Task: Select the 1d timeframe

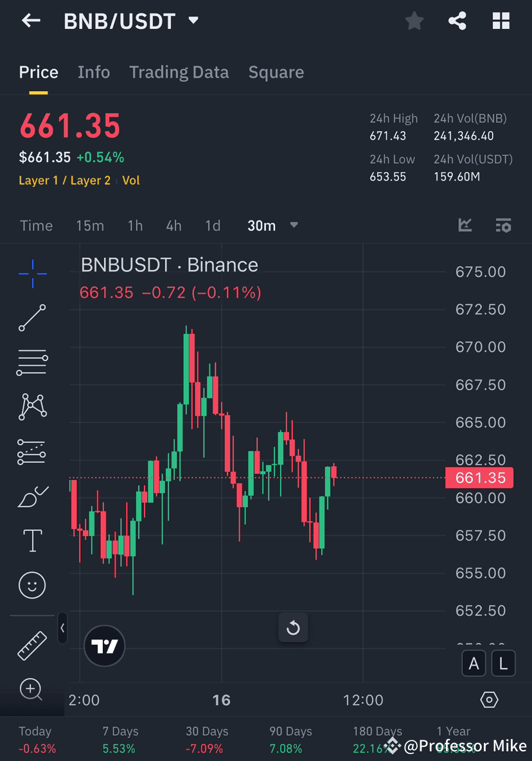Action: coord(213,226)
